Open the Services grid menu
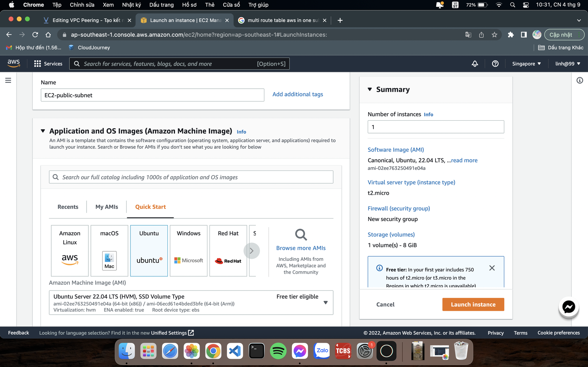The width and height of the screenshot is (588, 367). click(48, 64)
